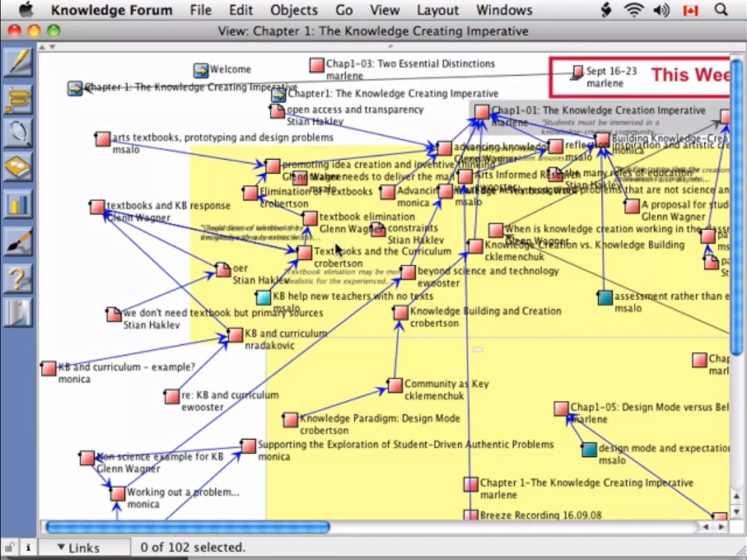The height and width of the screenshot is (560, 747).
Task: Select the paintbrush drawing tool
Action: pos(18,241)
